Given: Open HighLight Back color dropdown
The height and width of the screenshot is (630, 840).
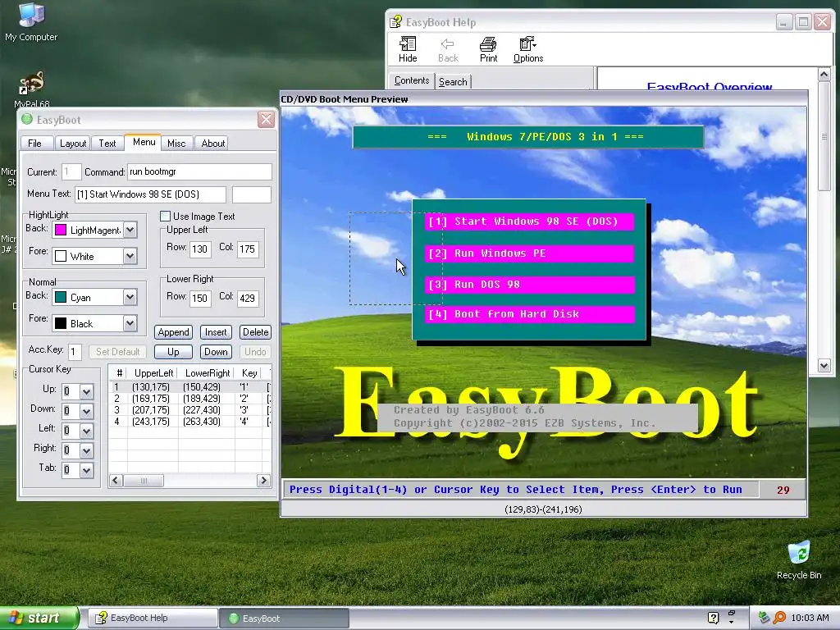Looking at the screenshot, I should [x=130, y=230].
